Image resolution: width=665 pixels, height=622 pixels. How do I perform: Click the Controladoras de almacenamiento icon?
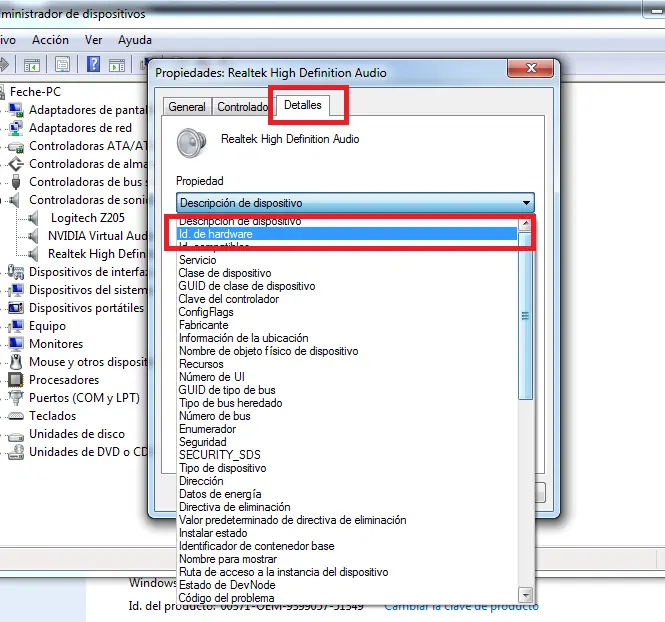coord(16,164)
